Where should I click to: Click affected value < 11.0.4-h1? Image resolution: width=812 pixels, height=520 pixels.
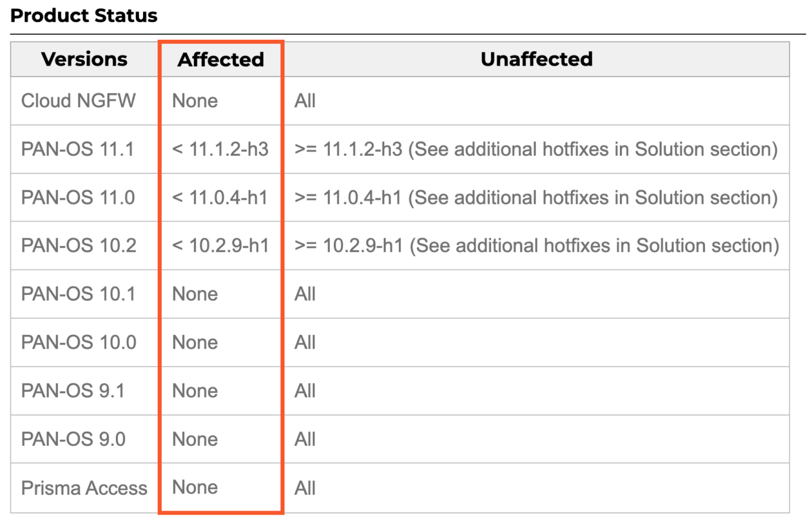(x=220, y=198)
